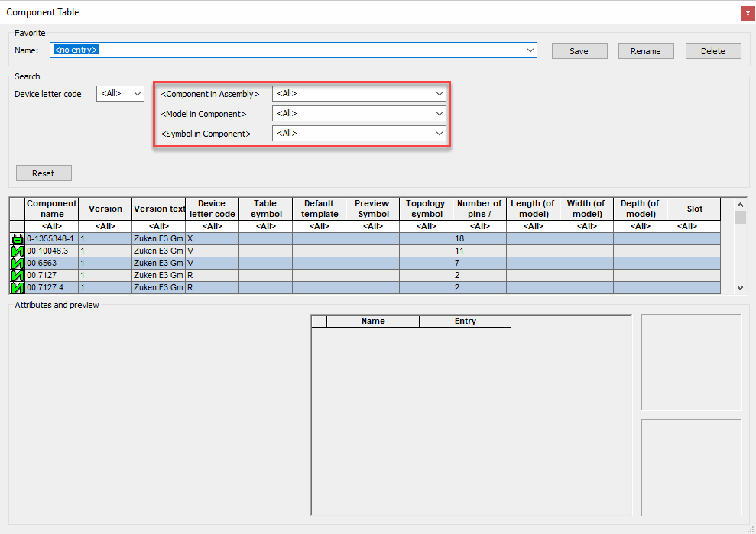Click the Preview Symbol column header
This screenshot has width=756, height=534.
coord(373,209)
